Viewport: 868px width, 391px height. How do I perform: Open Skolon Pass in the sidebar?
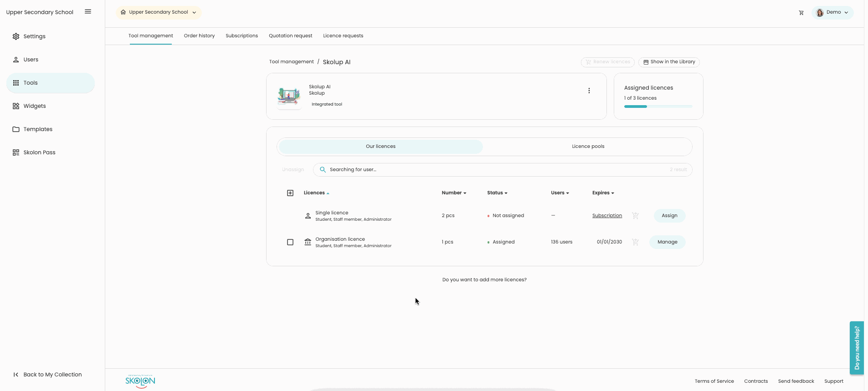[x=39, y=152]
